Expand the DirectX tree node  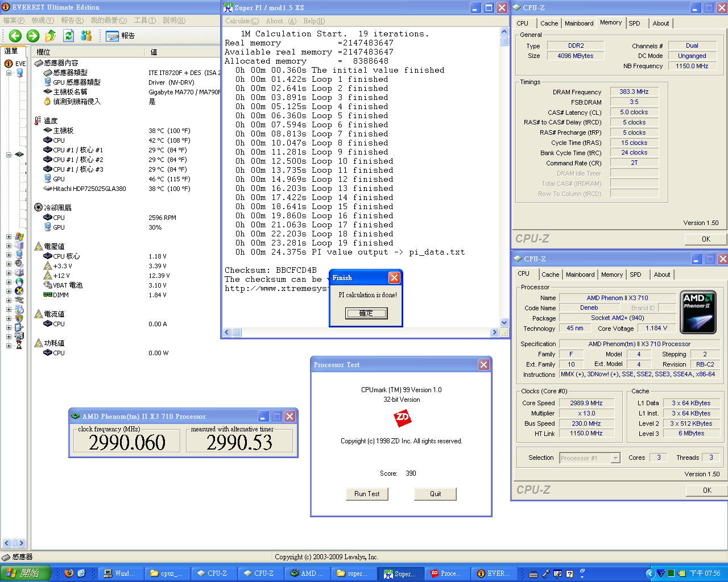[x=9, y=291]
